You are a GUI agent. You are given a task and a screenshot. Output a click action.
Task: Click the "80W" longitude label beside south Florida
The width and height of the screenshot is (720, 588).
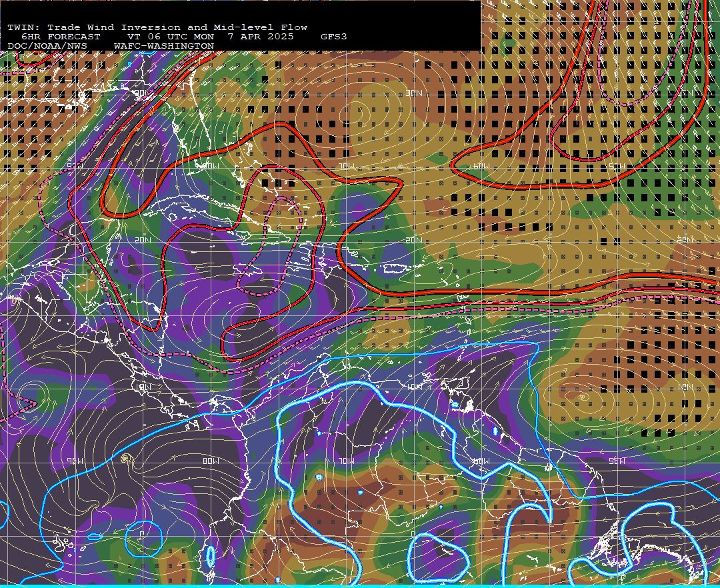(x=211, y=166)
